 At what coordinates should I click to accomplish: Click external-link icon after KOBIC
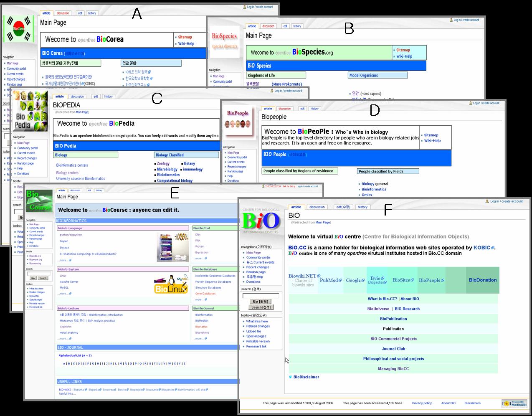pyautogui.click(x=493, y=248)
